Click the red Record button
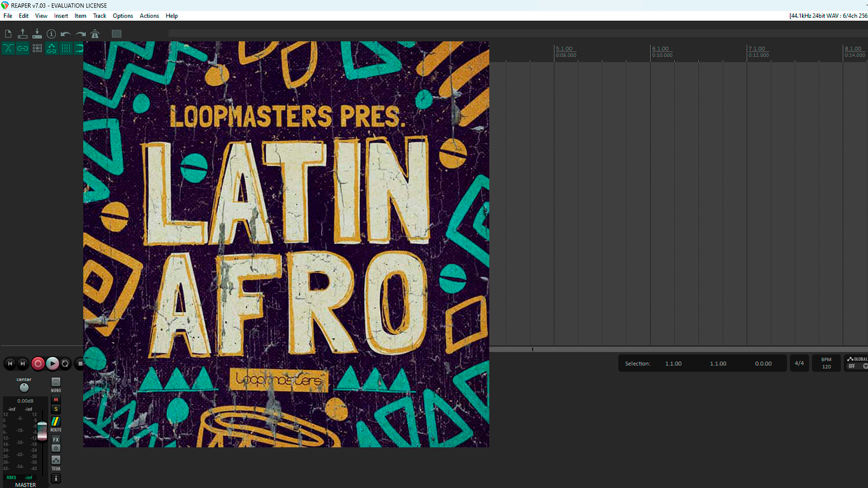The image size is (868, 488). tap(38, 363)
